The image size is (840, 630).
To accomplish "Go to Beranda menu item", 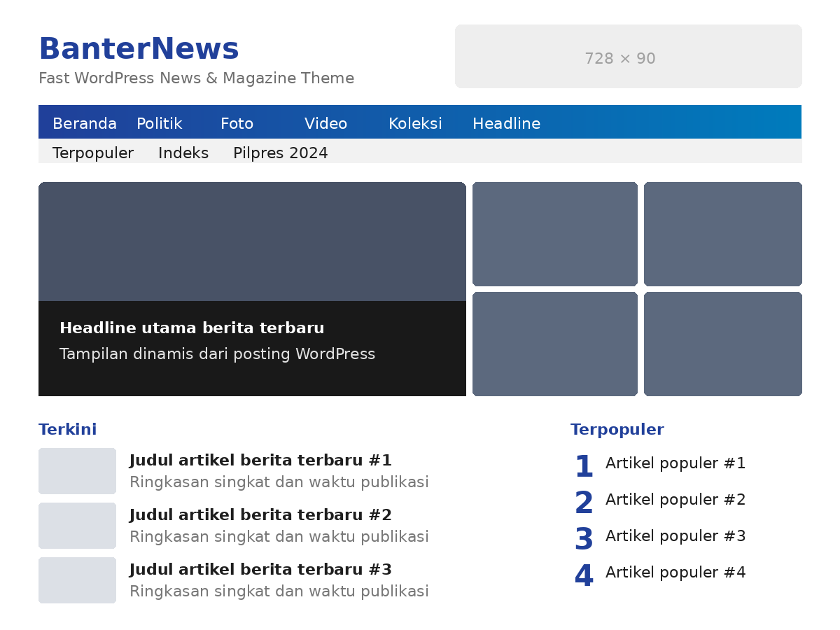I will click(x=85, y=124).
